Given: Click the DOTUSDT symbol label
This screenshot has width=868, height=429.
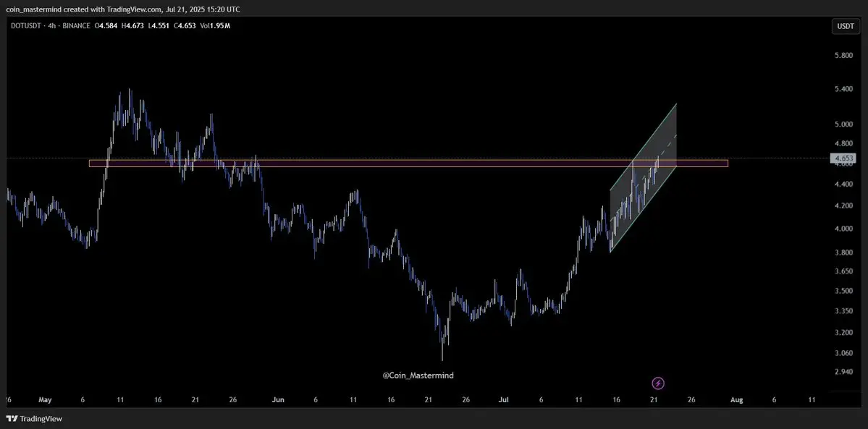Looking at the screenshot, I should coord(25,26).
